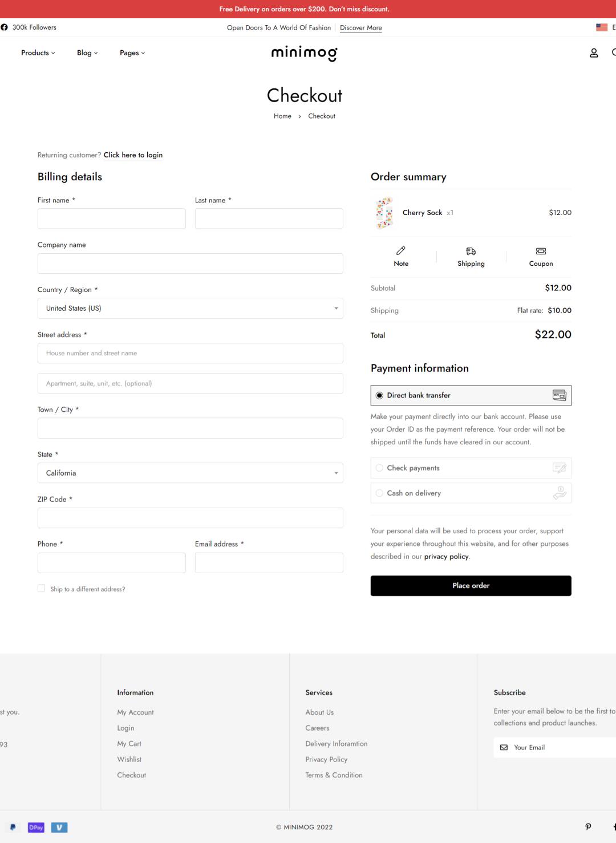This screenshot has width=616, height=843.
Task: Click the Note pencil icon
Action: tap(401, 251)
